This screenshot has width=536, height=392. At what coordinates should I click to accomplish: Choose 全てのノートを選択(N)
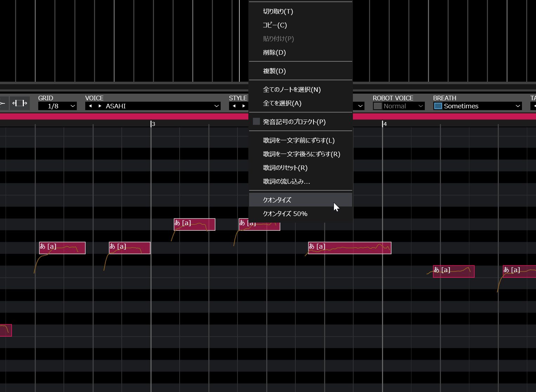301,89
